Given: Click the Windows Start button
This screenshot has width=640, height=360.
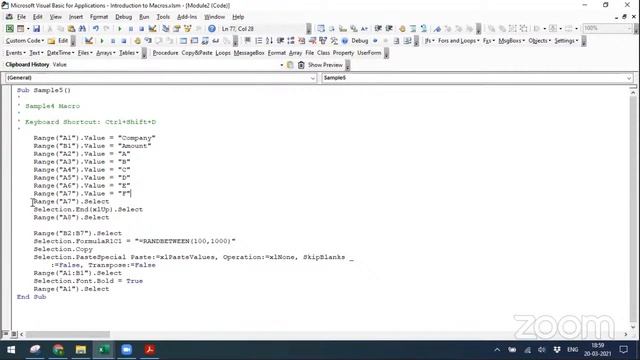Looking at the screenshot, I should point(11,350).
